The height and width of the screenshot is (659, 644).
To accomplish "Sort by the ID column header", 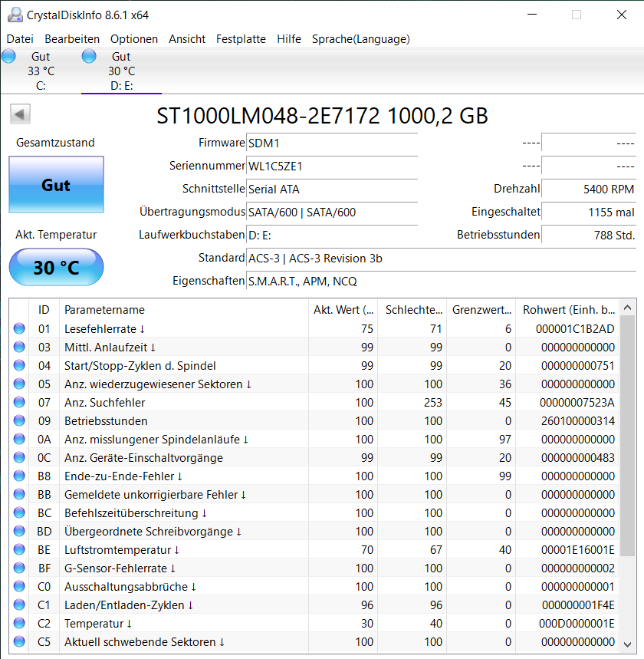I will [x=44, y=310].
